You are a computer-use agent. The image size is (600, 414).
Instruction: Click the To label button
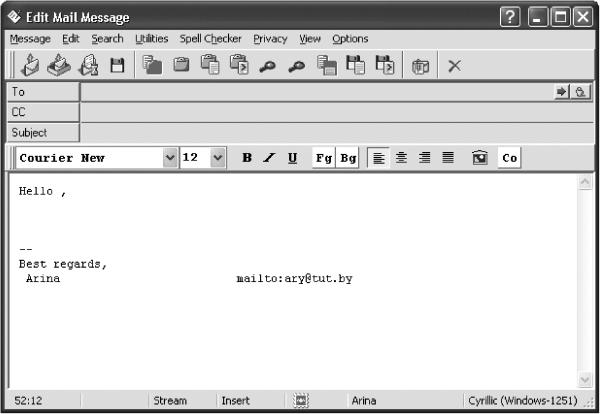coord(43,92)
